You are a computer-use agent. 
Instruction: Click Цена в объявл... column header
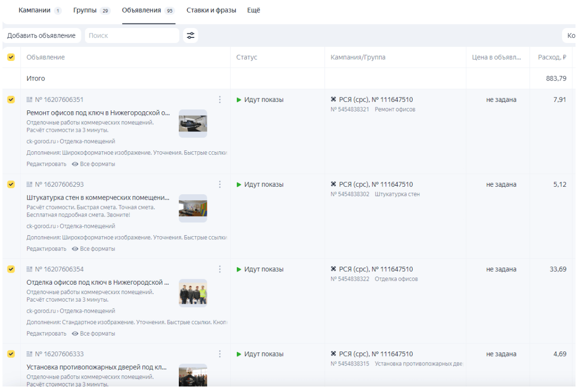(497, 57)
